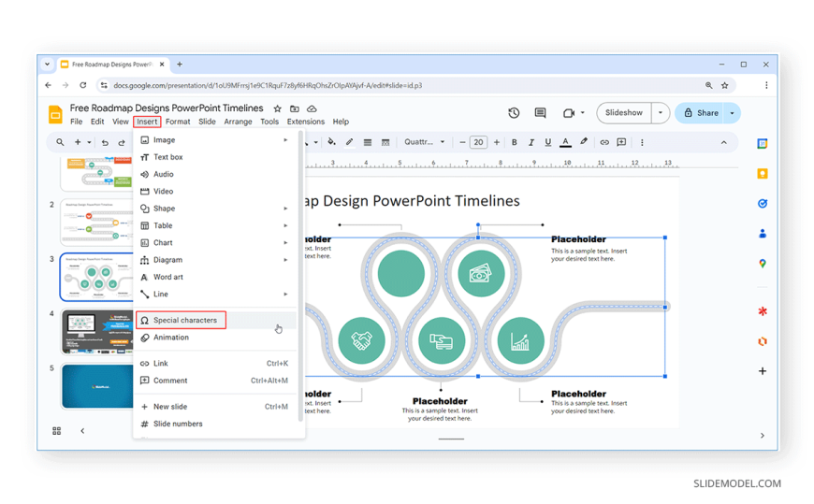
Task: Open the Arrange menu
Action: (238, 122)
